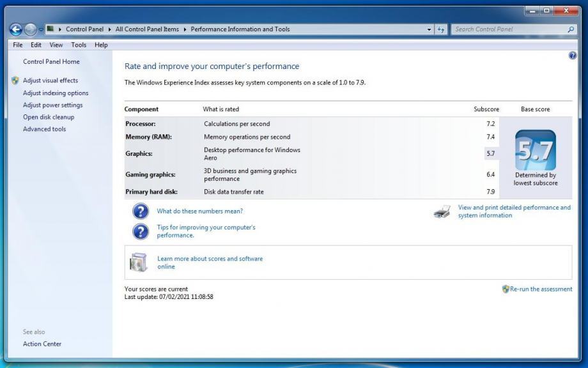Open the recent pages dropdown arrow
Screen dimensions: 588x368
[41, 29]
